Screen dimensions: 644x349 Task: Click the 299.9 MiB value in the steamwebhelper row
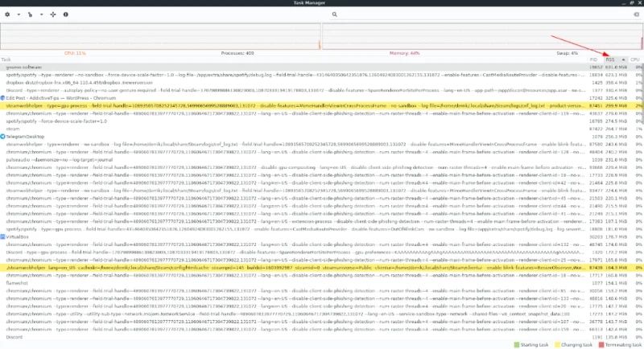[616, 106]
